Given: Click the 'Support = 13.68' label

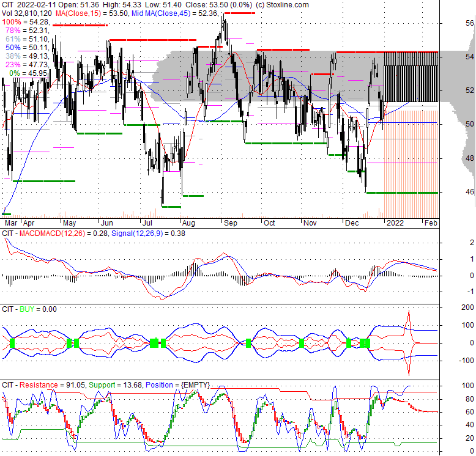Looking at the screenshot, I should (115, 385).
